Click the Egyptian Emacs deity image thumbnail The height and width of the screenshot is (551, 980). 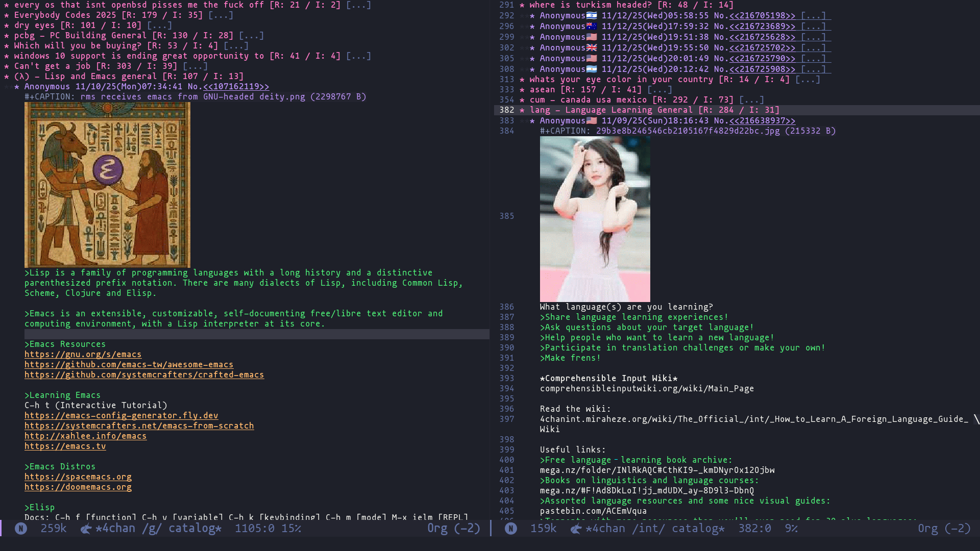[107, 185]
